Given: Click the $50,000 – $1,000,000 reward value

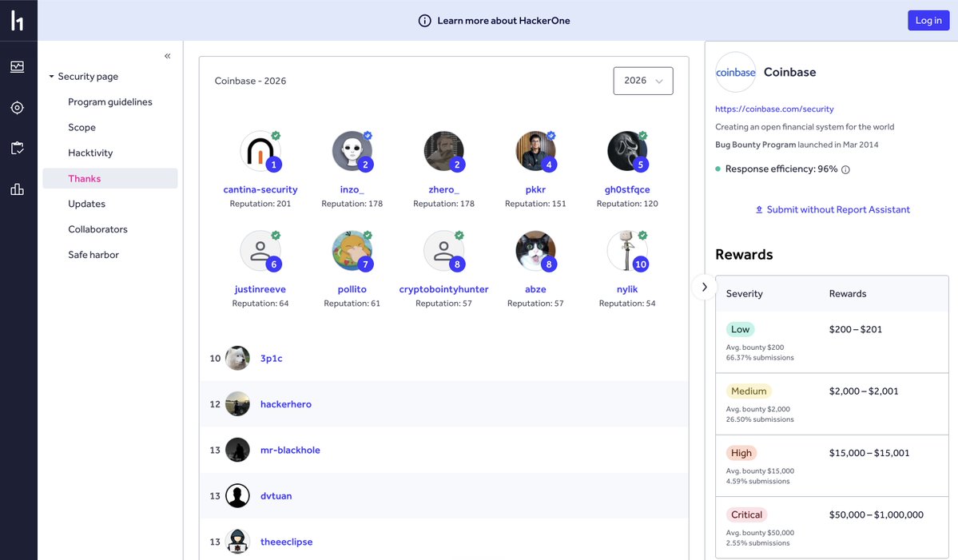Looking at the screenshot, I should [x=877, y=514].
